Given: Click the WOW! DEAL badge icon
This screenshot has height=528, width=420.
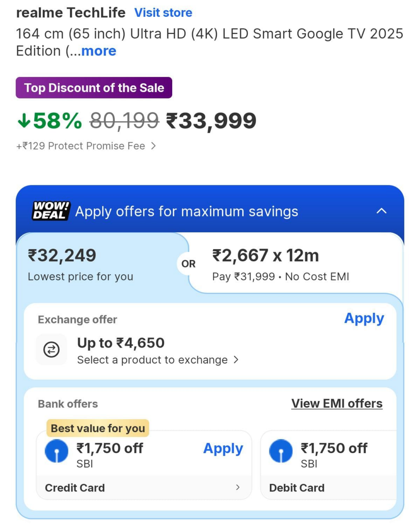Looking at the screenshot, I should (51, 211).
